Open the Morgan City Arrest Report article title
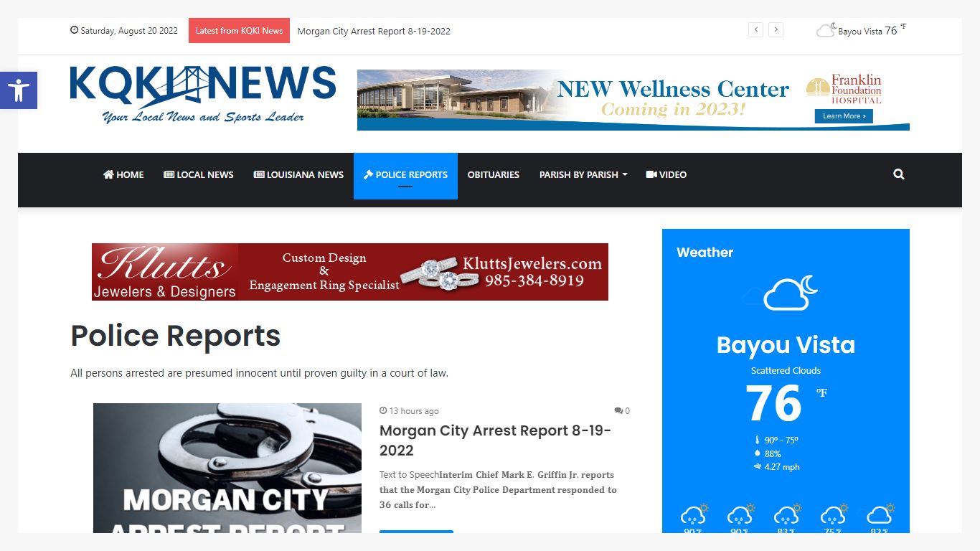This screenshot has height=551, width=980. point(495,441)
